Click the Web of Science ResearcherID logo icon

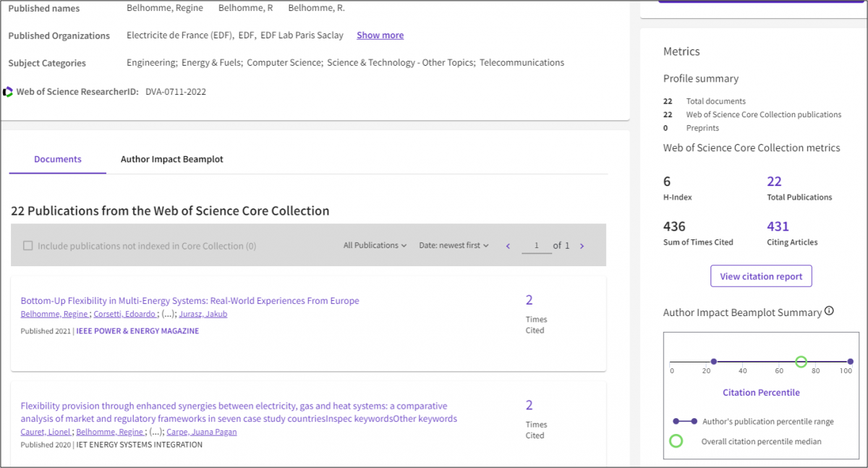click(8, 92)
